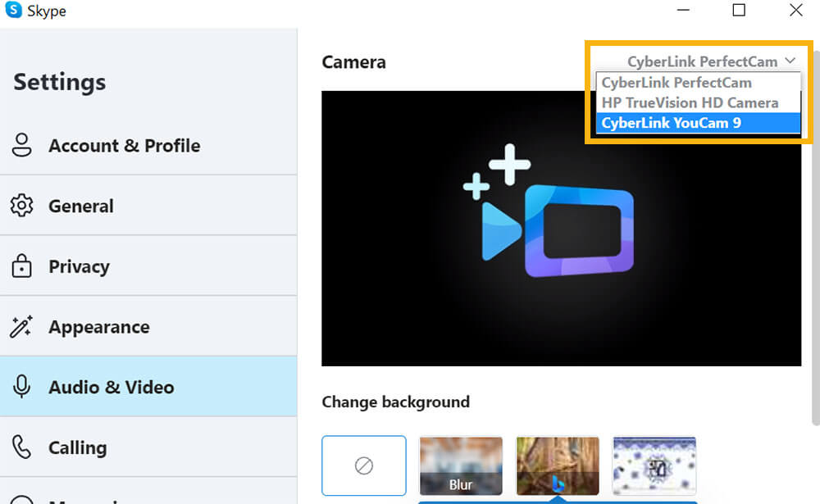The height and width of the screenshot is (504, 820).
Task: Click the Camera section heading
Action: tap(354, 62)
